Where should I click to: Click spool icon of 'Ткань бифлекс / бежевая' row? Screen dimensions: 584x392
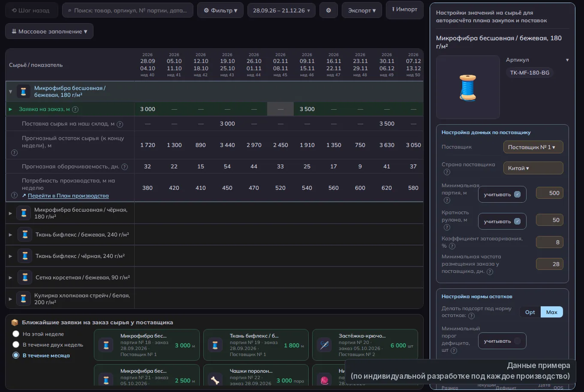[x=25, y=234]
